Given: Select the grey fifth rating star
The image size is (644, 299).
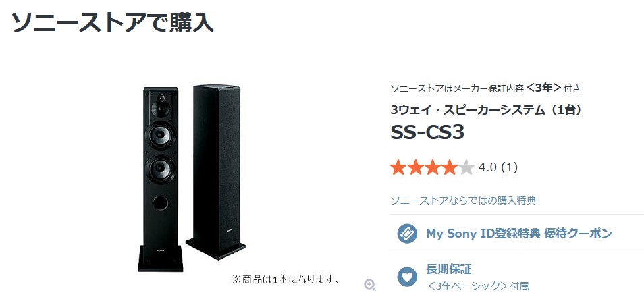Looking at the screenshot, I should [466, 167].
